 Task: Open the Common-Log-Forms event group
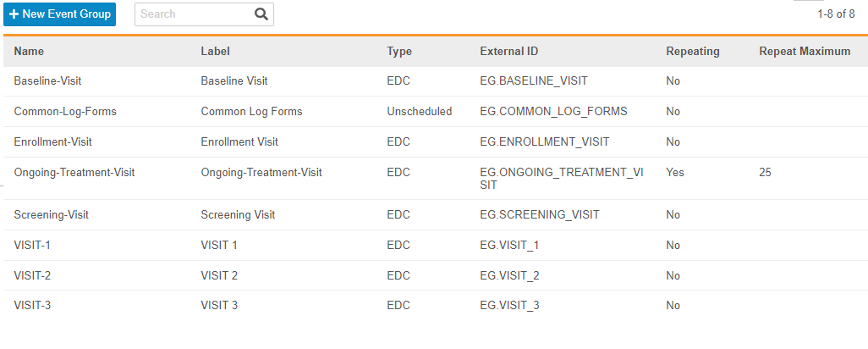[x=65, y=112]
